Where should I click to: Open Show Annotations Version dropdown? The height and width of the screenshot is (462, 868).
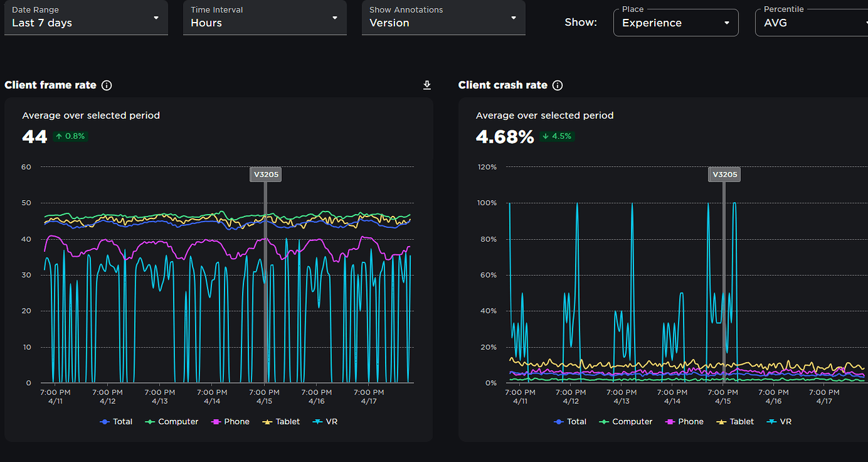443,18
